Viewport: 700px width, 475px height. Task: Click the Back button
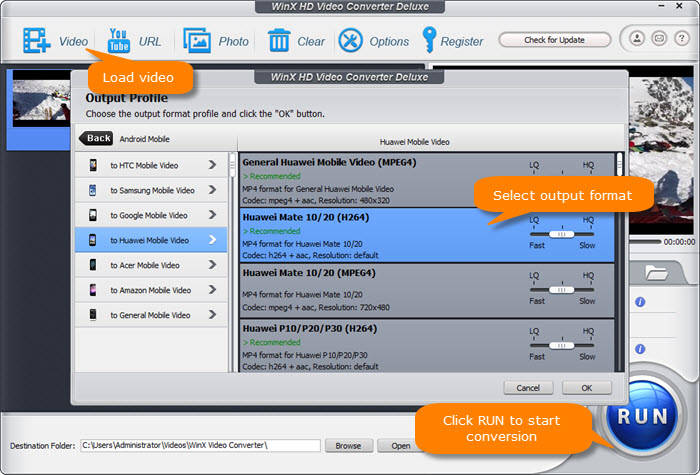click(x=96, y=138)
